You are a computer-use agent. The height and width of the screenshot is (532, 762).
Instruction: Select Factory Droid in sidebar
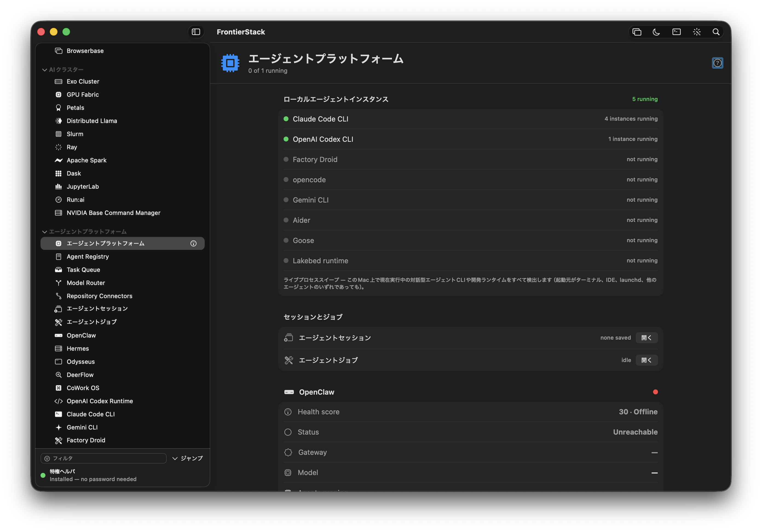tap(122, 440)
